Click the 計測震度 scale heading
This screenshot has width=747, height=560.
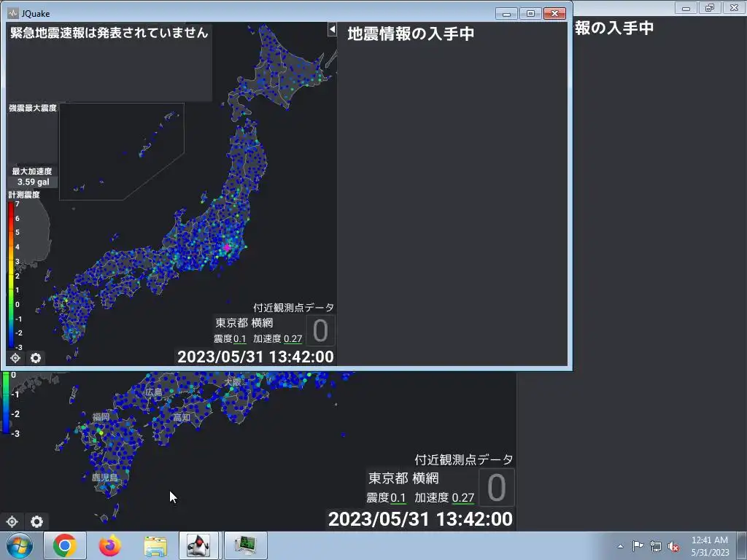(x=24, y=195)
